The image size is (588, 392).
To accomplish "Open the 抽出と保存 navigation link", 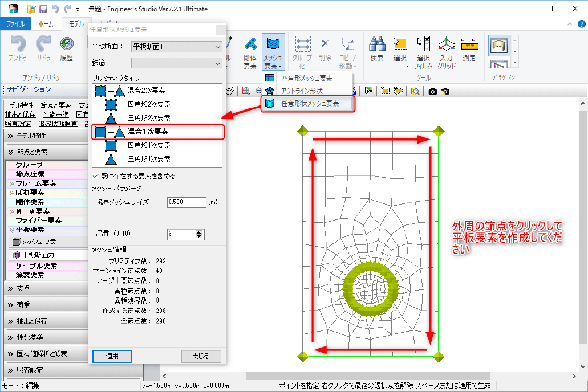I will (21, 115).
